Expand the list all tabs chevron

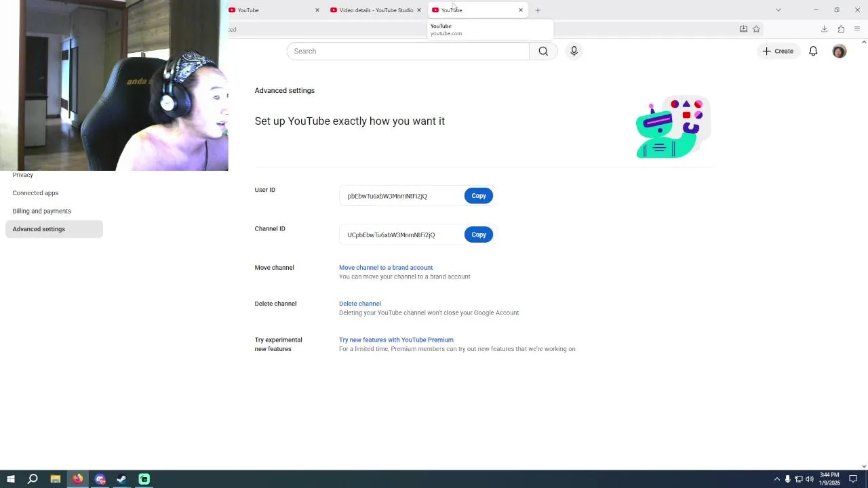[x=778, y=10]
